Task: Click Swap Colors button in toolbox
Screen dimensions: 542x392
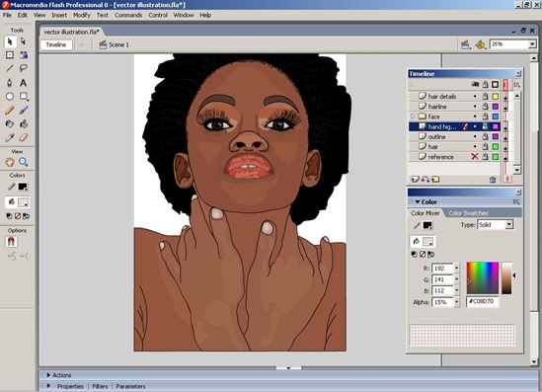Action: point(26,216)
